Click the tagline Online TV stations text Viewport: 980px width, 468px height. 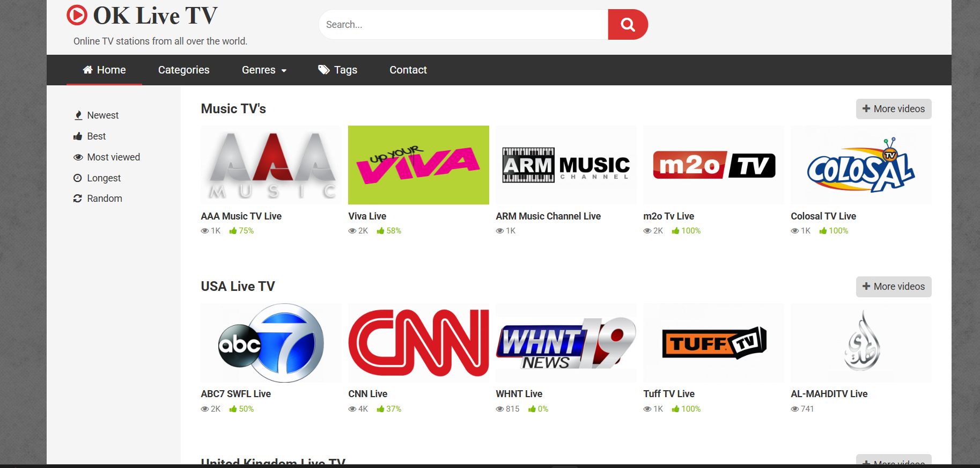[160, 41]
